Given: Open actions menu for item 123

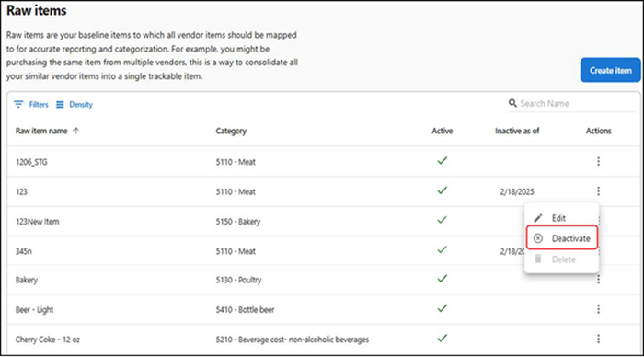Looking at the screenshot, I should click(598, 191).
